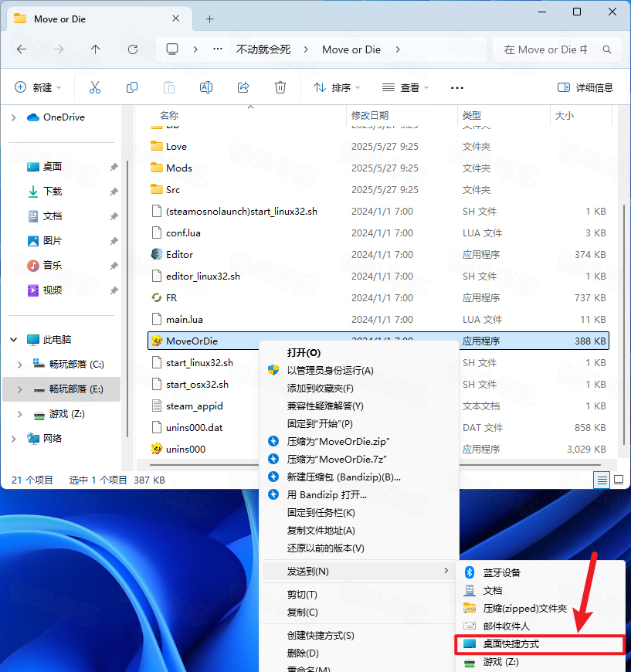Click Send to (N) menu entry

359,572
